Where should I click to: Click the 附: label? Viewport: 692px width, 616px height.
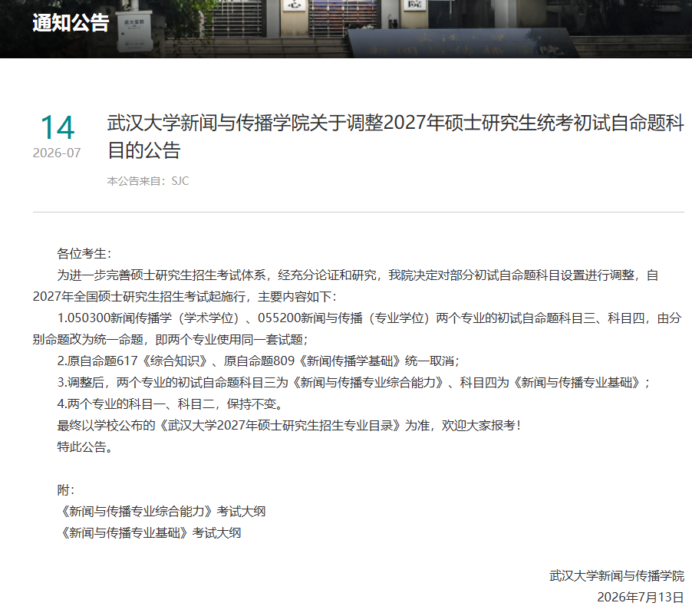point(66,489)
